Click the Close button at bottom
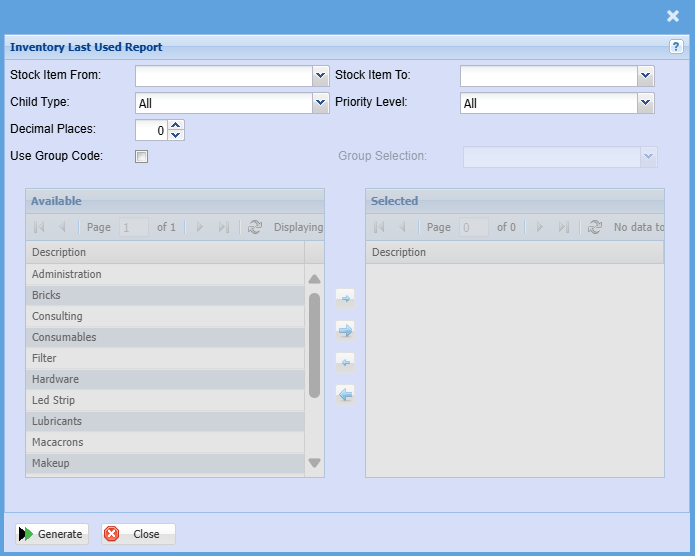The width and height of the screenshot is (695, 556). click(x=138, y=534)
